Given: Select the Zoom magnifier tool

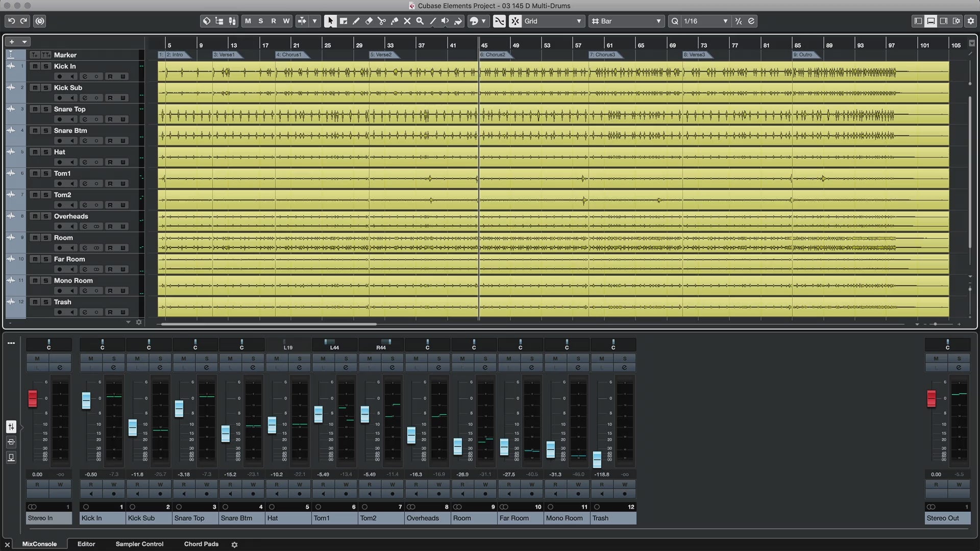Looking at the screenshot, I should (420, 21).
